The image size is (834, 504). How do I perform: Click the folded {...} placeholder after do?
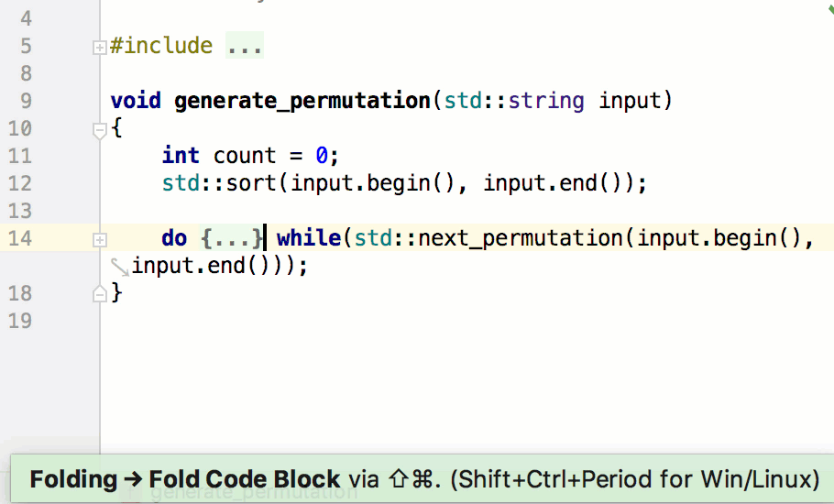[x=232, y=237]
